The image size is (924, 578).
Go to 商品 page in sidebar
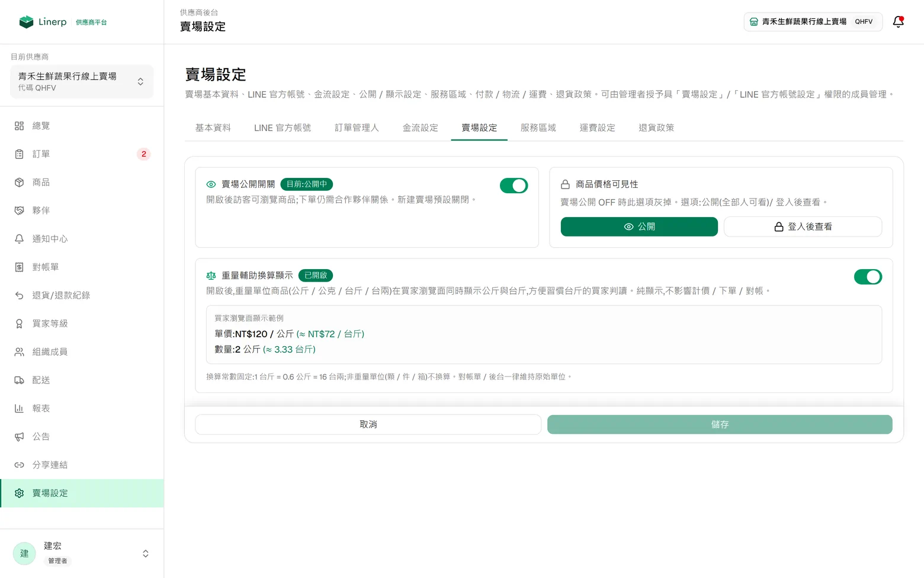[x=82, y=183]
